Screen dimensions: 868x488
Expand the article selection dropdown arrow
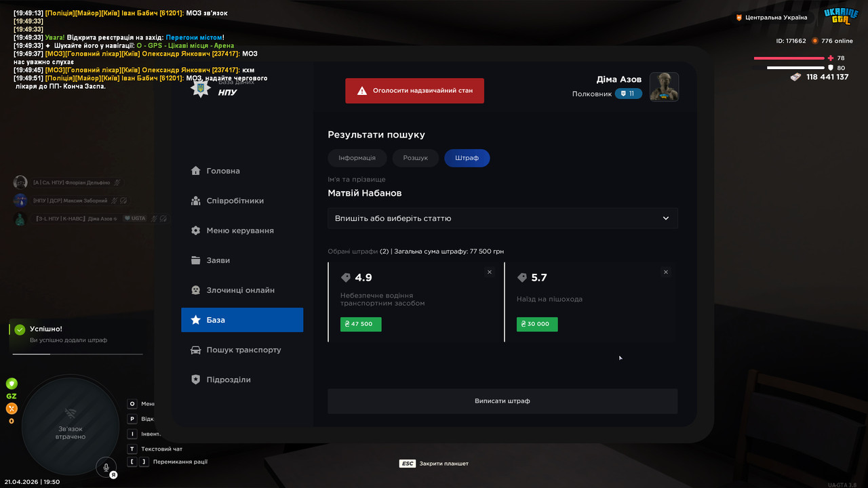coord(666,218)
